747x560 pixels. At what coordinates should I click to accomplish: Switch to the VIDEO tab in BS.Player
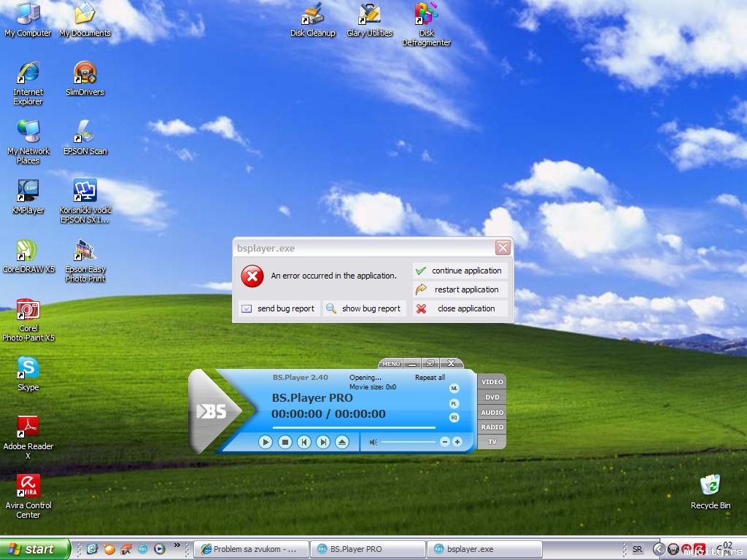point(492,382)
